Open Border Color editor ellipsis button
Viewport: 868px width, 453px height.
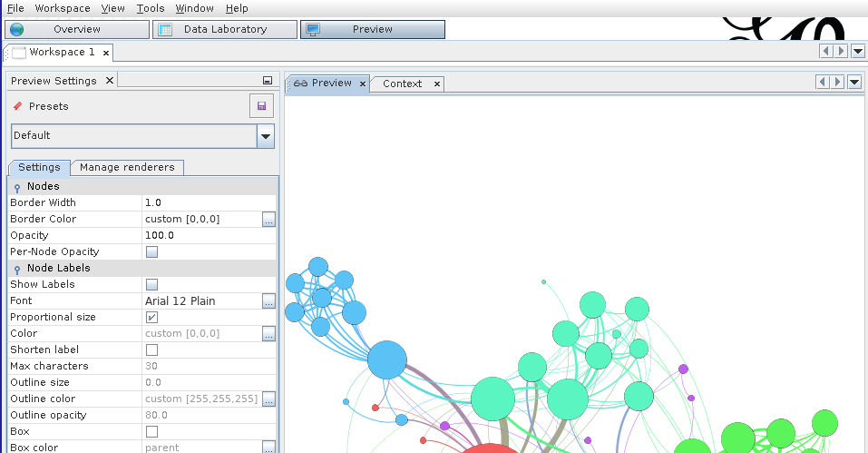[x=268, y=220]
